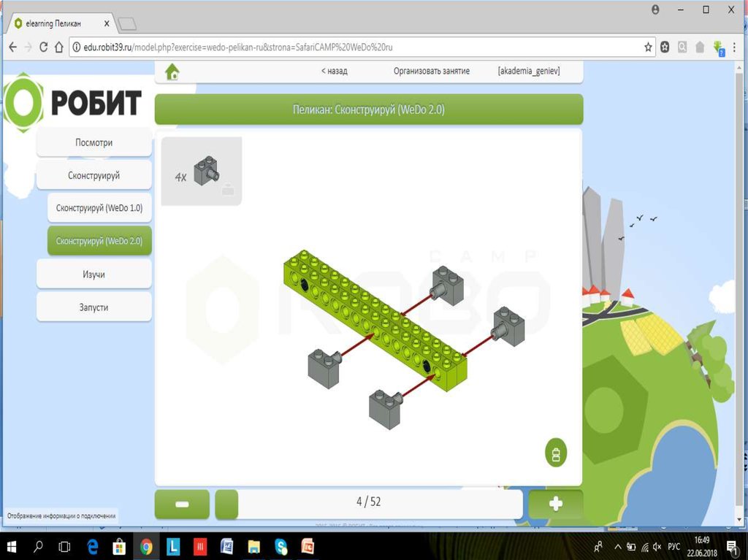This screenshot has width=748, height=560.
Task: Open the Action Center notifications icon
Action: [x=732, y=547]
